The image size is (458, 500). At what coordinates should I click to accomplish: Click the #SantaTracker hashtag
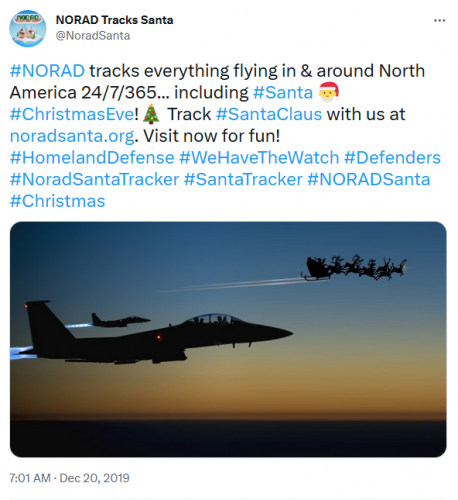click(x=243, y=179)
